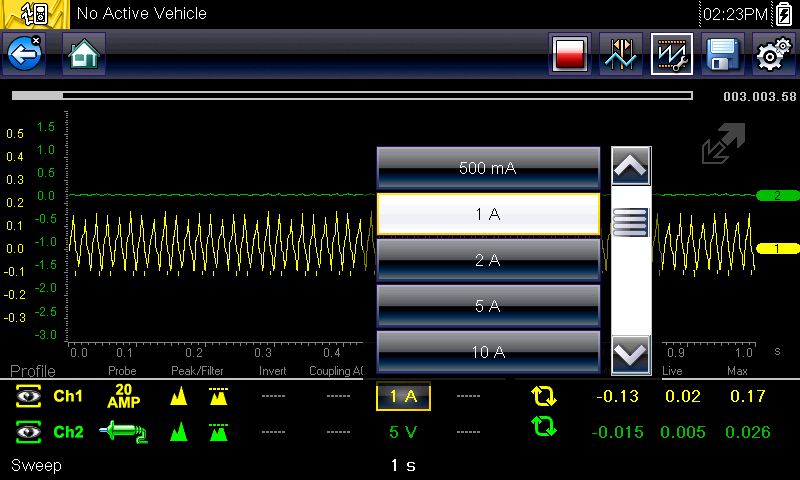Toggle the scope settings wrench icon
The width and height of the screenshot is (800, 480).
click(x=671, y=54)
